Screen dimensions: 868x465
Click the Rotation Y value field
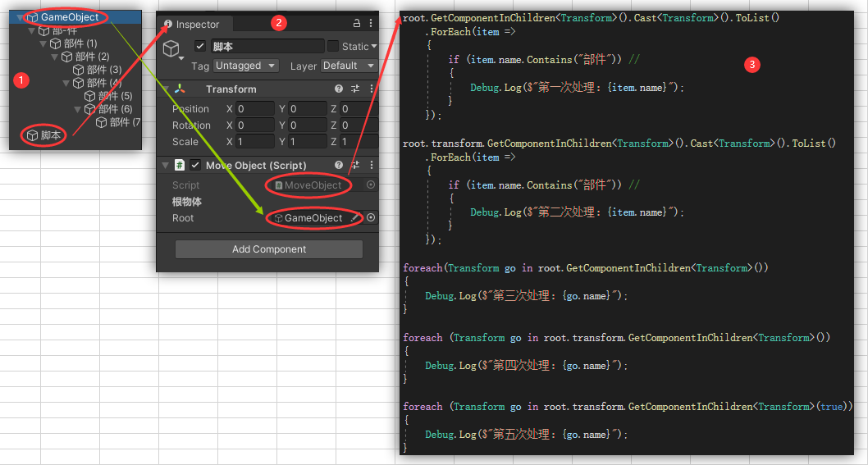point(307,125)
